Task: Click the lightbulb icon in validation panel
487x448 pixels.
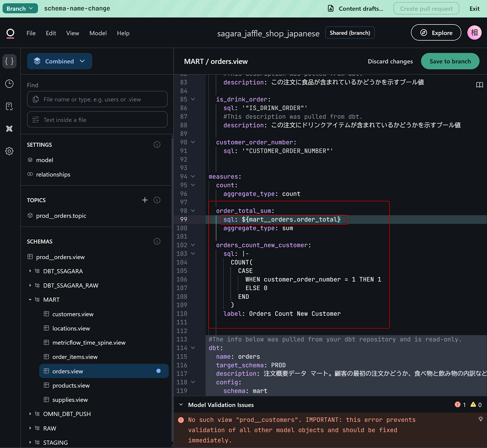Action: pyautogui.click(x=480, y=419)
